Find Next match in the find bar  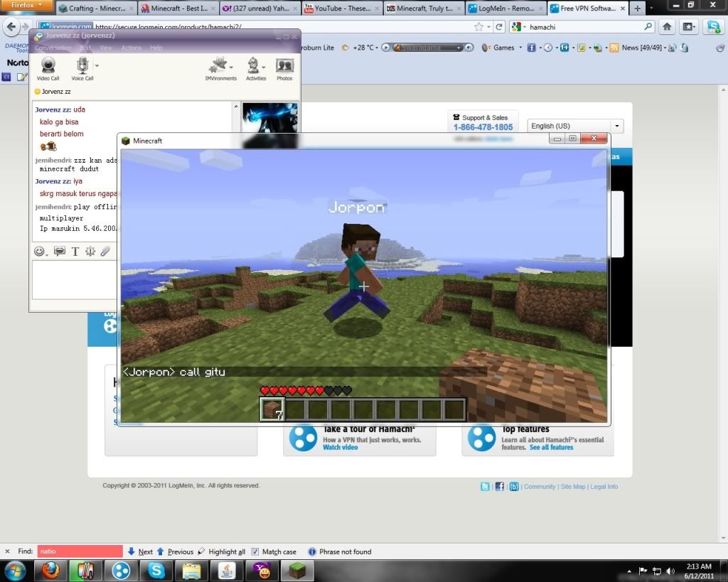[140, 551]
